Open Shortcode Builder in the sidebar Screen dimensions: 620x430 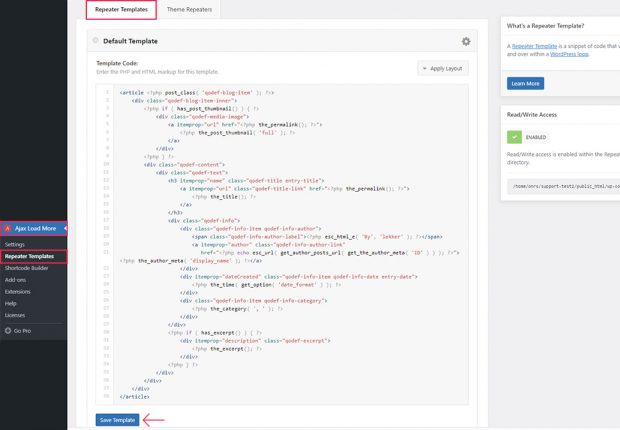pyautogui.click(x=27, y=267)
